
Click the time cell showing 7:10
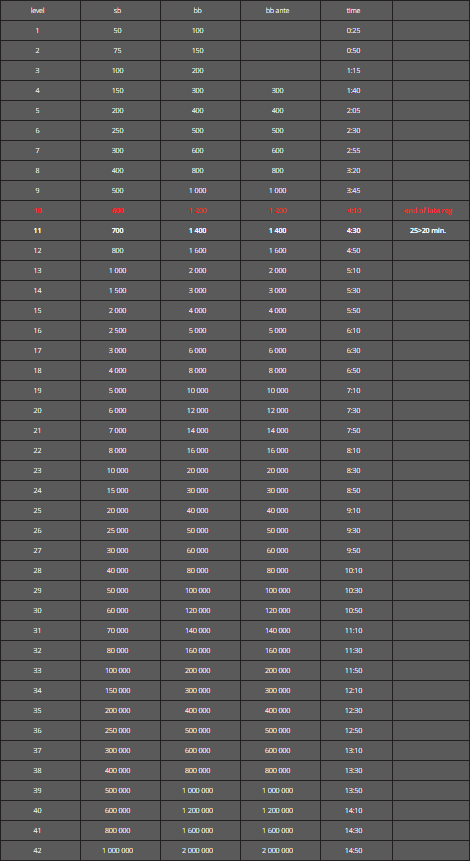click(x=356, y=390)
